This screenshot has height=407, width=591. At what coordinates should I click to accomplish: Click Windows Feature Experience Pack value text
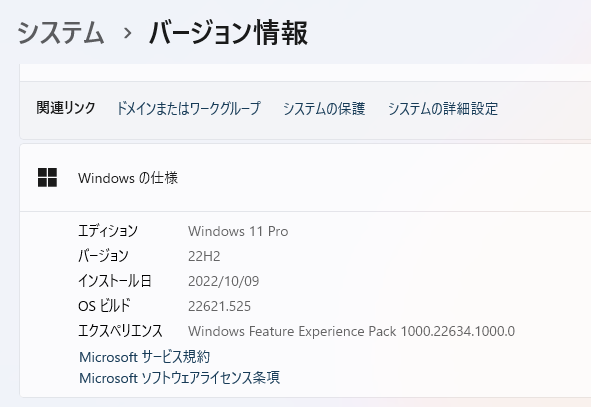351,331
